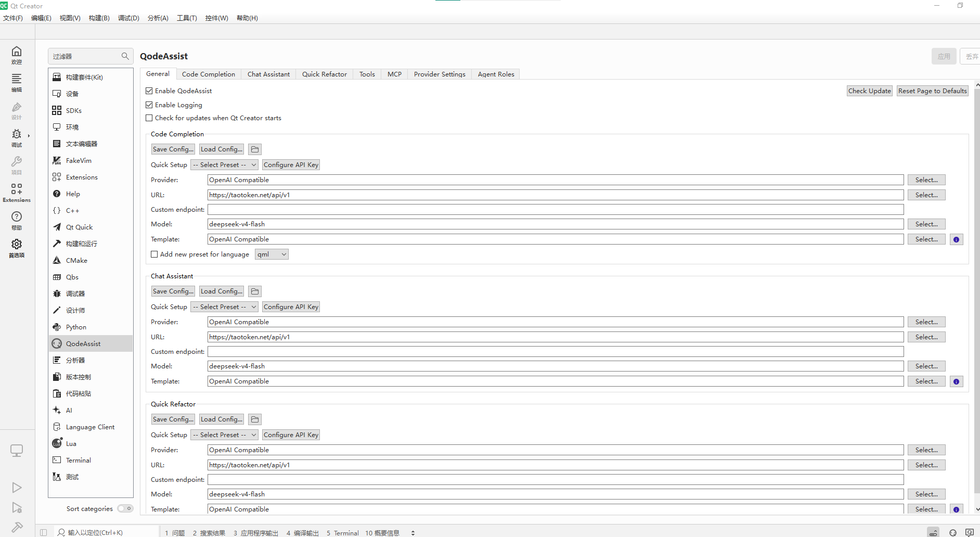Open the Provider Settings tab

(x=440, y=74)
